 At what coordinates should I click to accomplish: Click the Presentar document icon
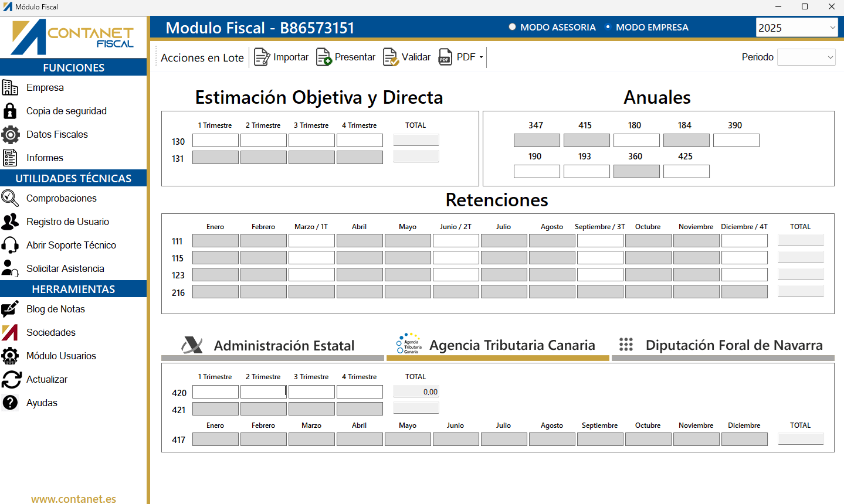(x=324, y=57)
